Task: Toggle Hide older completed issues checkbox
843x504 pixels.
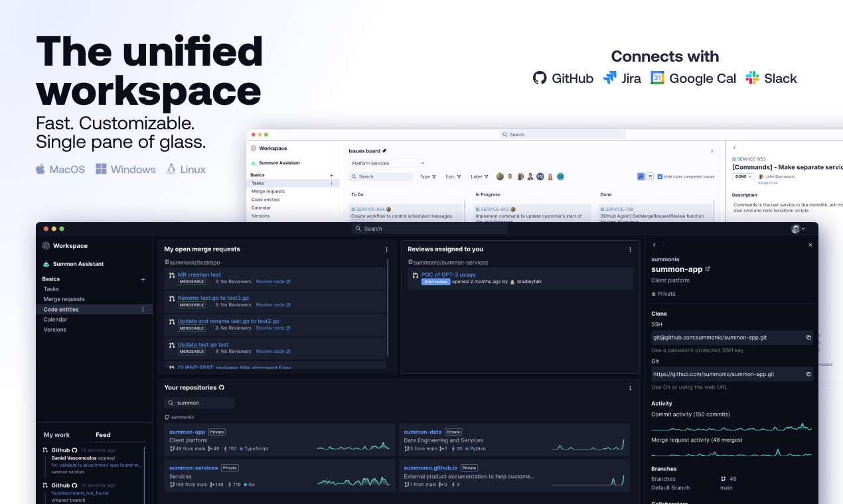Action: (660, 176)
